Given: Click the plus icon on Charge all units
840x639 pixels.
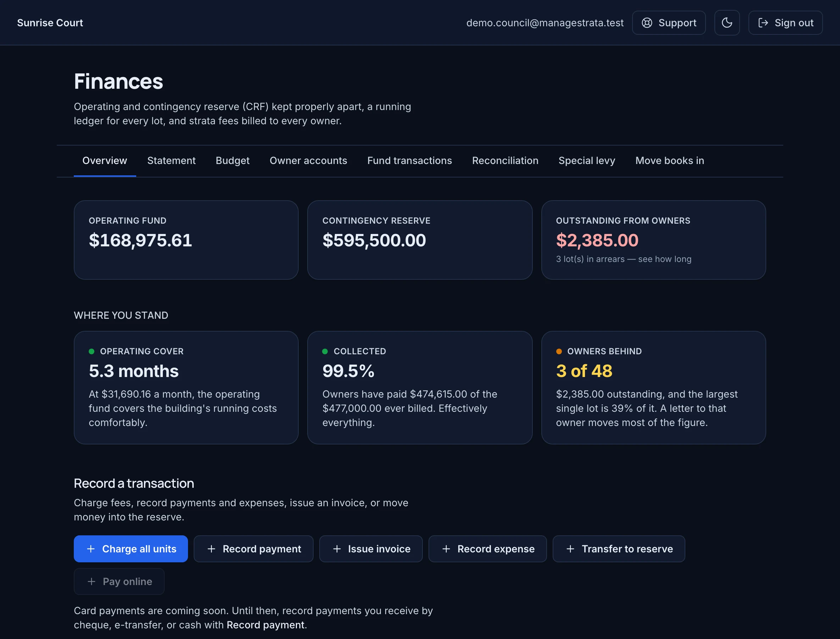Looking at the screenshot, I should coord(91,549).
